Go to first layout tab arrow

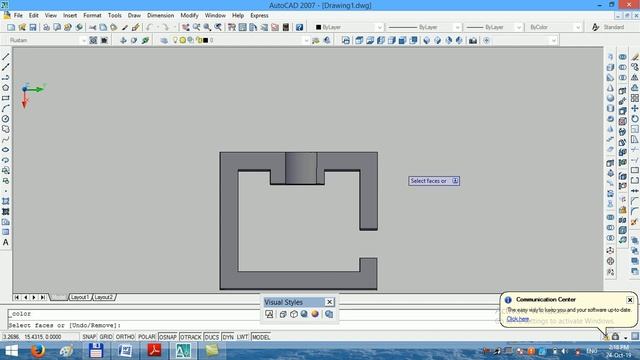point(16,297)
